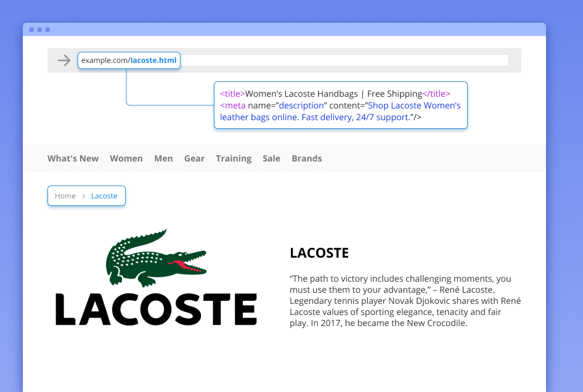Select Gear in the navigation bar
This screenshot has width=583, height=392.
tap(194, 158)
